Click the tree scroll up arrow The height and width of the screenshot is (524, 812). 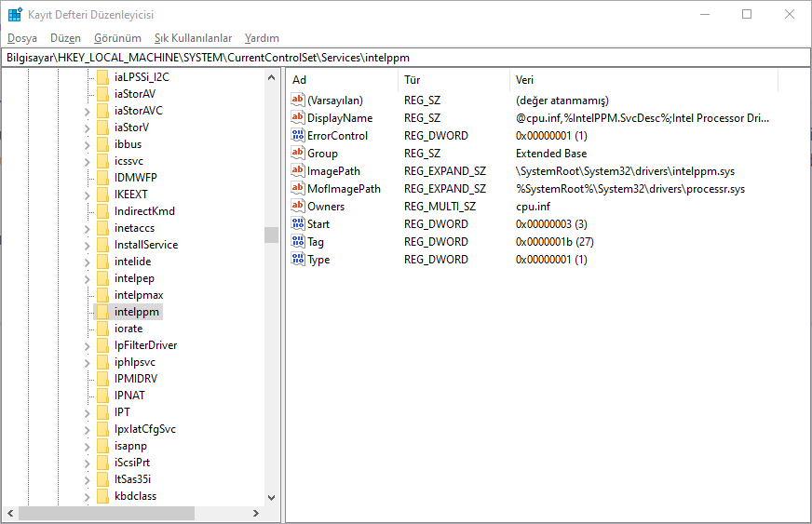tap(271, 77)
